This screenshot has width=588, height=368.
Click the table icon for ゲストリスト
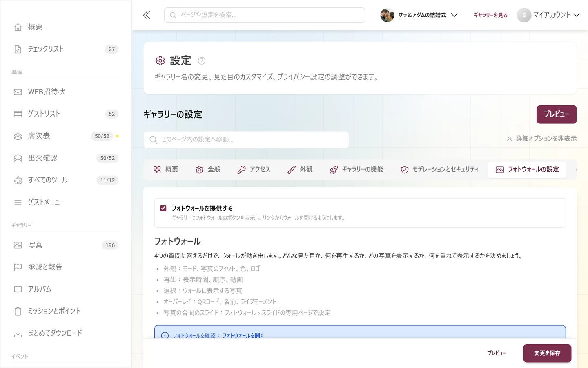click(18, 114)
